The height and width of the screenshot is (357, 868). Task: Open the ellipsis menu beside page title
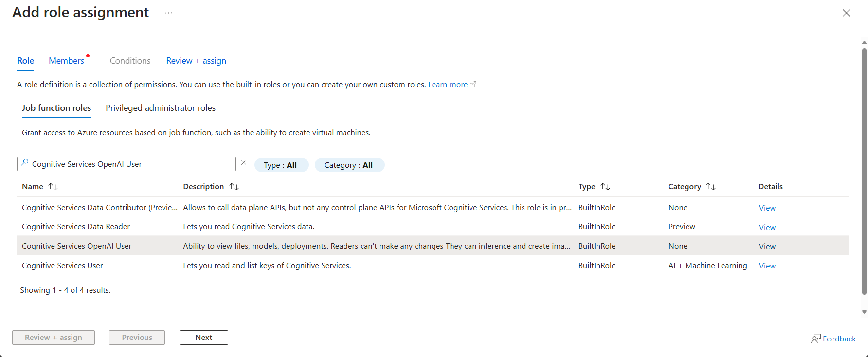pyautogui.click(x=168, y=13)
